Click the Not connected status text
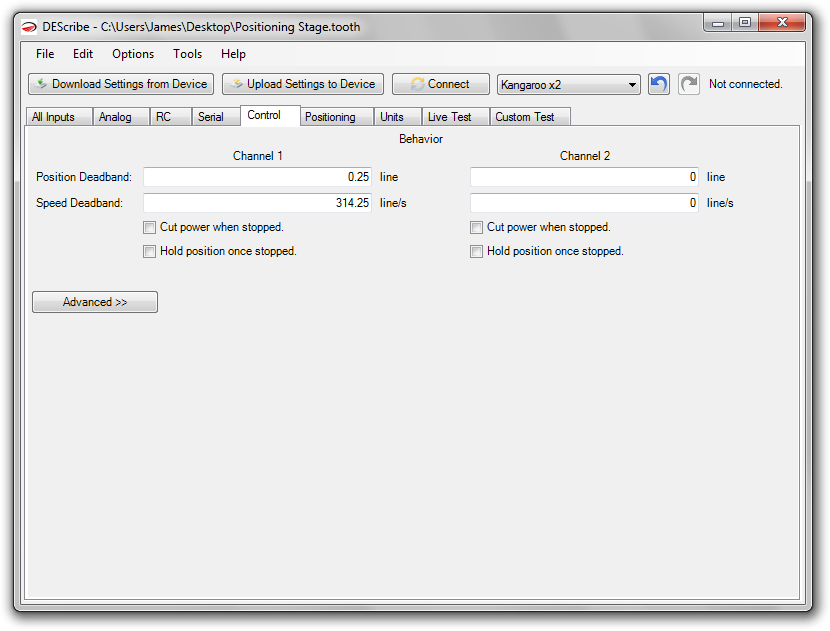 [745, 84]
